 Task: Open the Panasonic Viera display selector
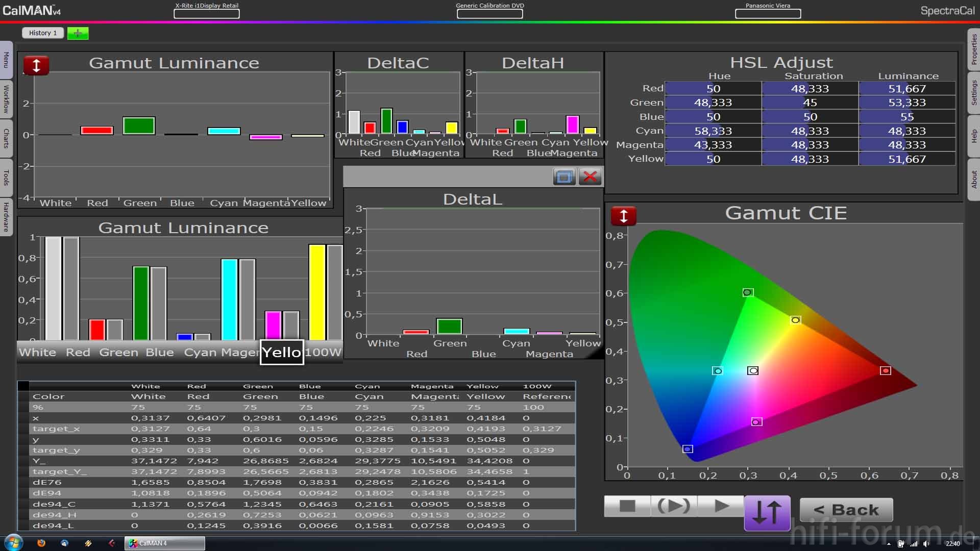[768, 14]
